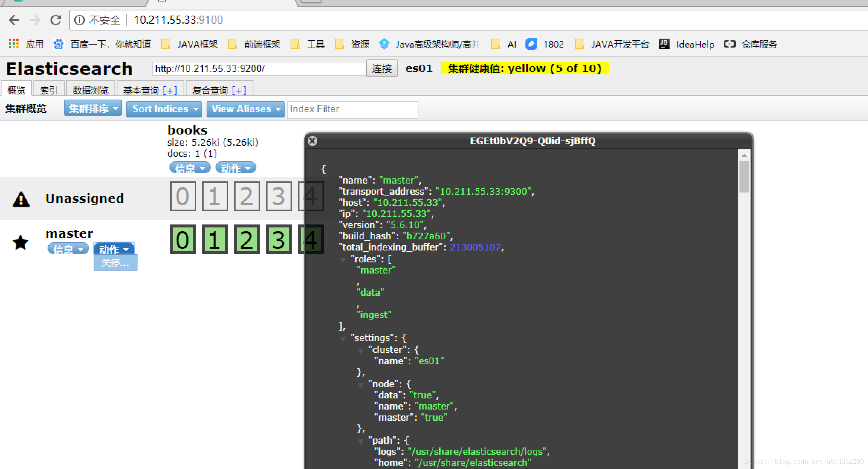Click the master node star icon

point(20,243)
